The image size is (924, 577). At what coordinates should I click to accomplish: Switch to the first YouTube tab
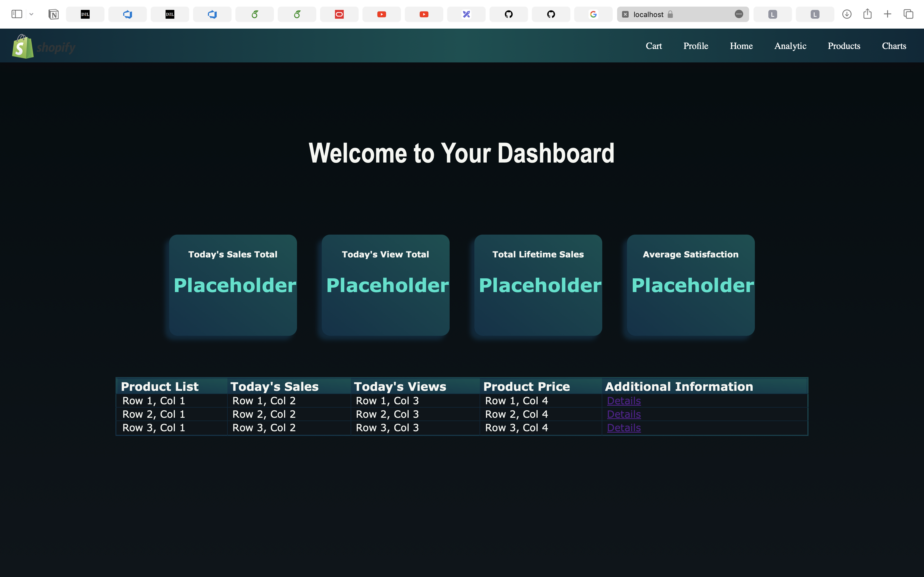381,15
